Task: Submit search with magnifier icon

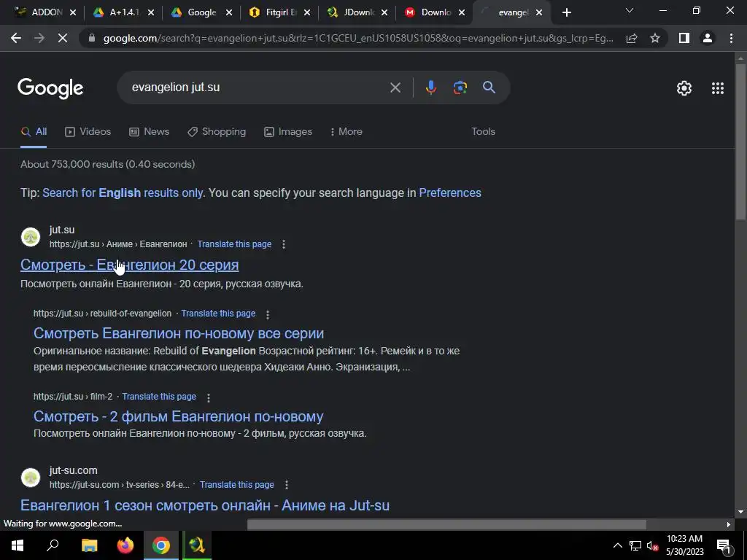Action: pos(489,87)
